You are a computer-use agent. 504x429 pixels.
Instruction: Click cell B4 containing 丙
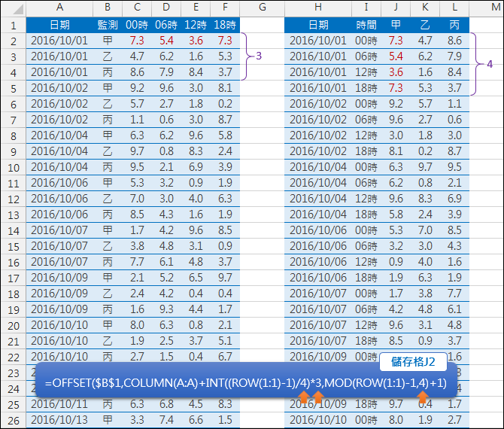pyautogui.click(x=108, y=72)
